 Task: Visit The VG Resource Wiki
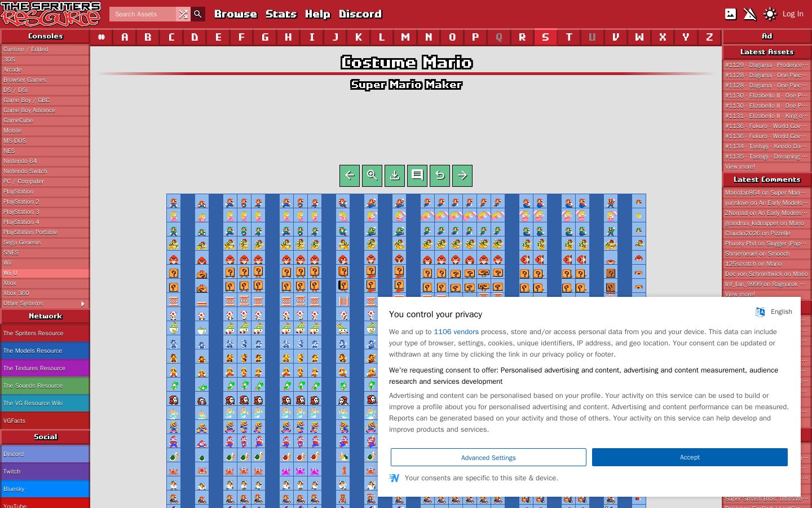(x=45, y=403)
